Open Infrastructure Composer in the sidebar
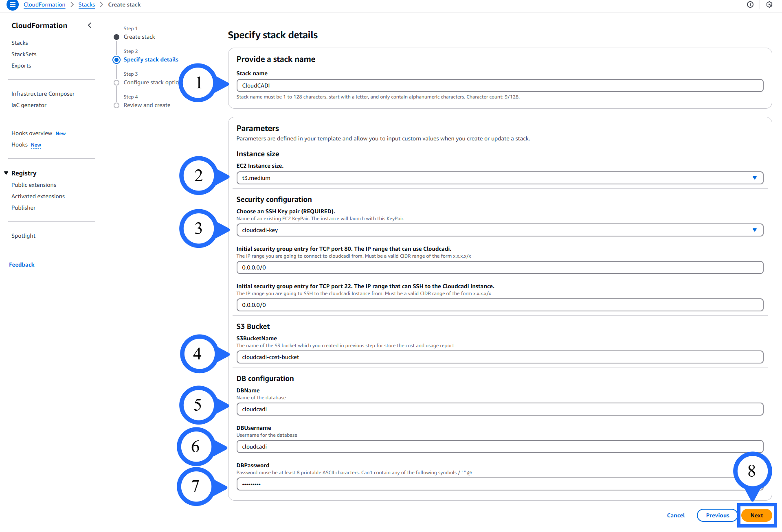Image resolution: width=782 pixels, height=532 pixels. tap(43, 94)
